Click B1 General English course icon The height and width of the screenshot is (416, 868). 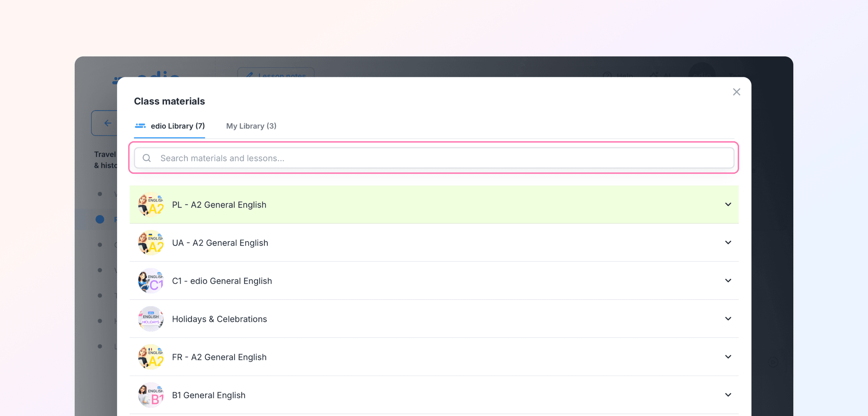(x=151, y=395)
